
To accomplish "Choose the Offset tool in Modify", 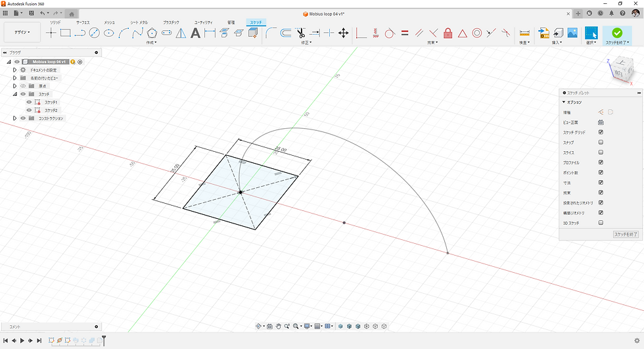I will (285, 33).
